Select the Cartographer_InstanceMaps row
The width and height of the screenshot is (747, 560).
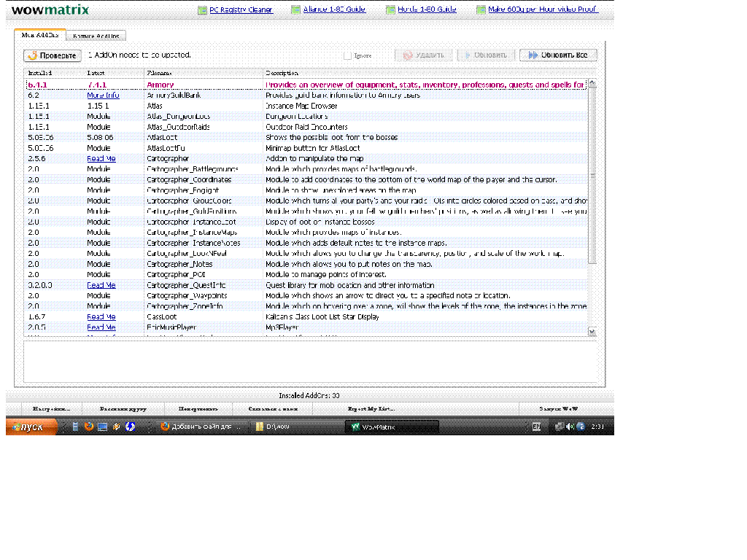(306, 233)
